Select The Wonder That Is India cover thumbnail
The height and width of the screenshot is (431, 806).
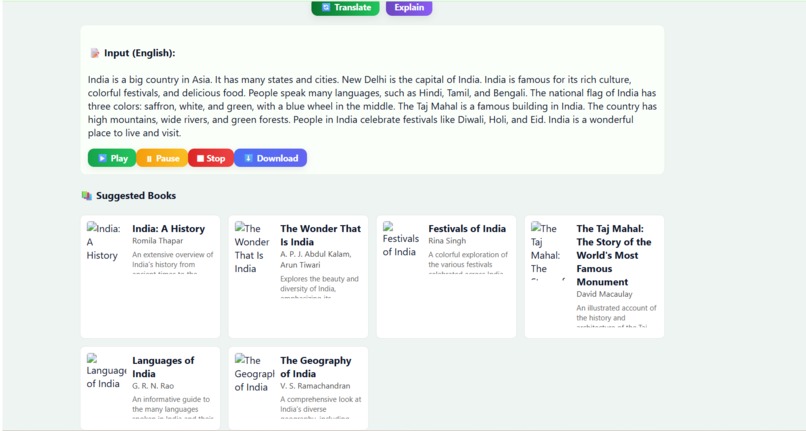[x=252, y=248]
